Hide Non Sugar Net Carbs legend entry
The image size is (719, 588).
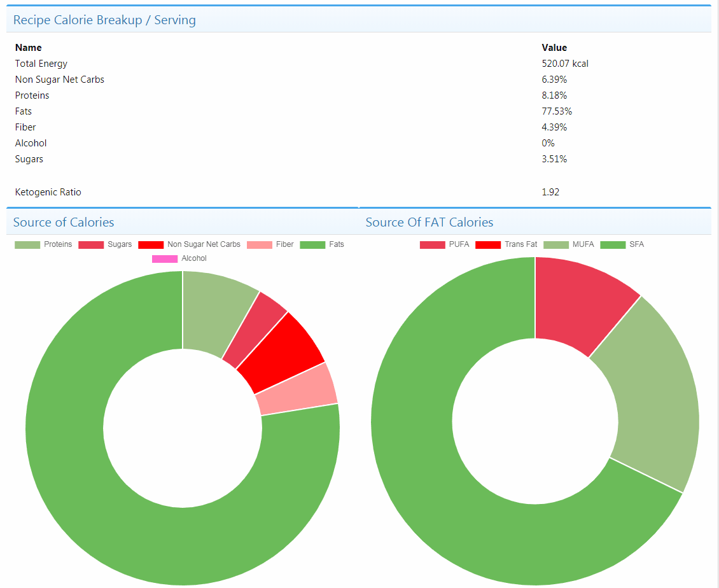150,245
